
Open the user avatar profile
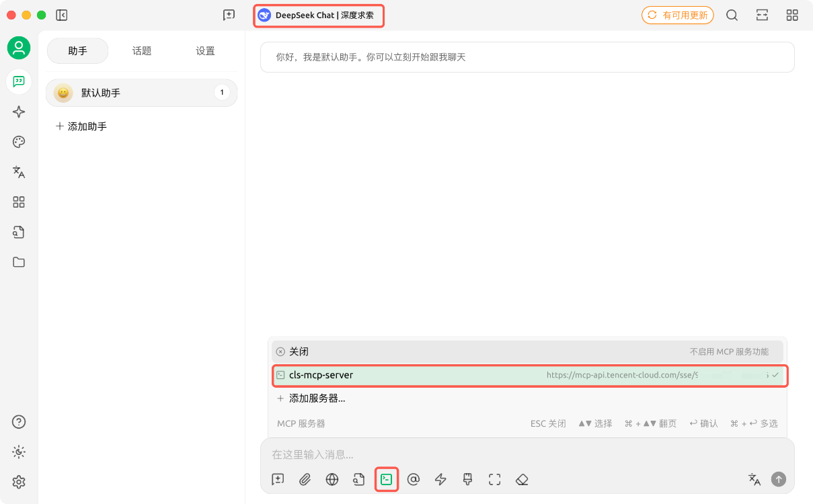click(19, 48)
